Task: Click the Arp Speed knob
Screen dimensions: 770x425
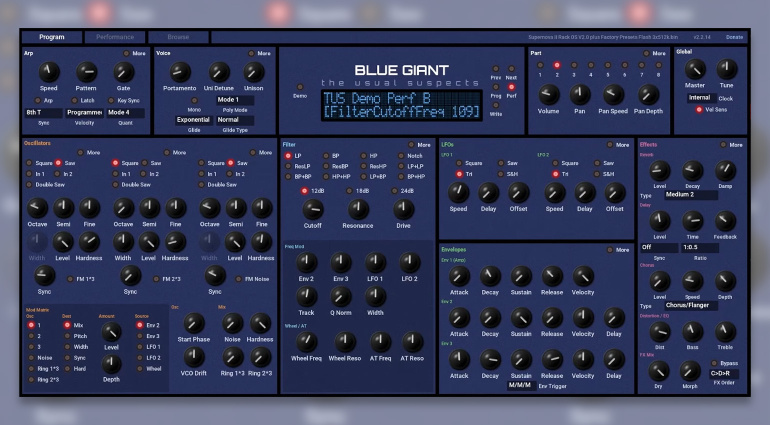Action: (49, 72)
